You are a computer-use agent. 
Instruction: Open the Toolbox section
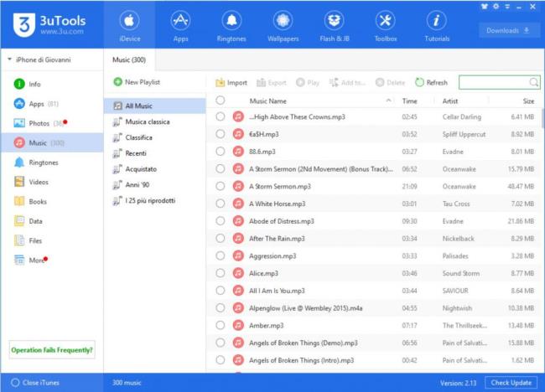point(386,25)
